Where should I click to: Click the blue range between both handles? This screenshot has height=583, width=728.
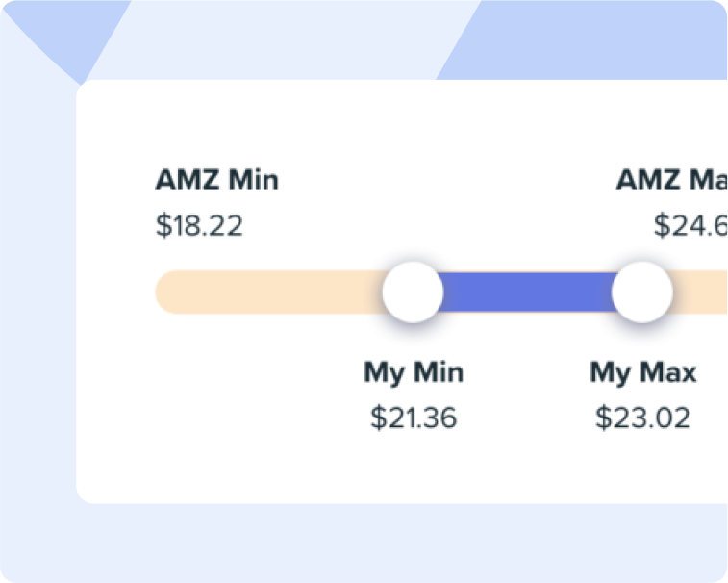tap(527, 292)
